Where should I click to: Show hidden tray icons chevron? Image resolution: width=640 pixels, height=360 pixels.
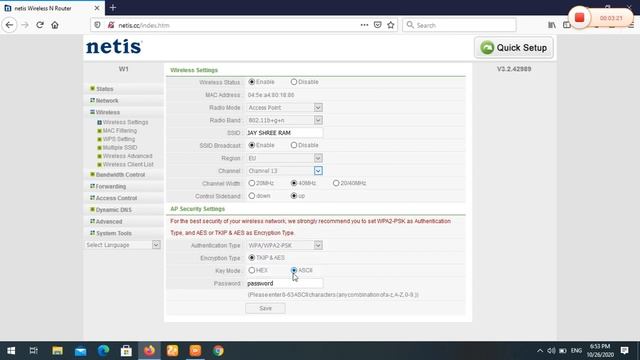540,351
